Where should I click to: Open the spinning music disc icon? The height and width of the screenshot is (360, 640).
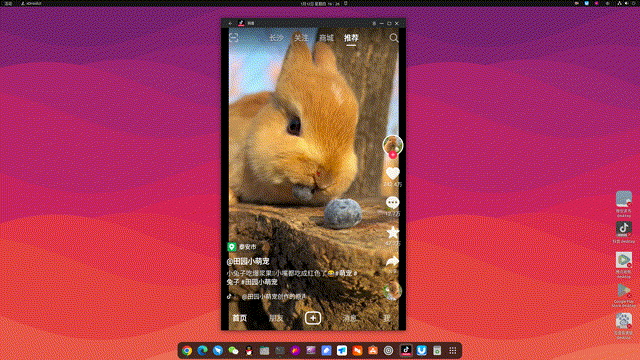pyautogui.click(x=392, y=291)
